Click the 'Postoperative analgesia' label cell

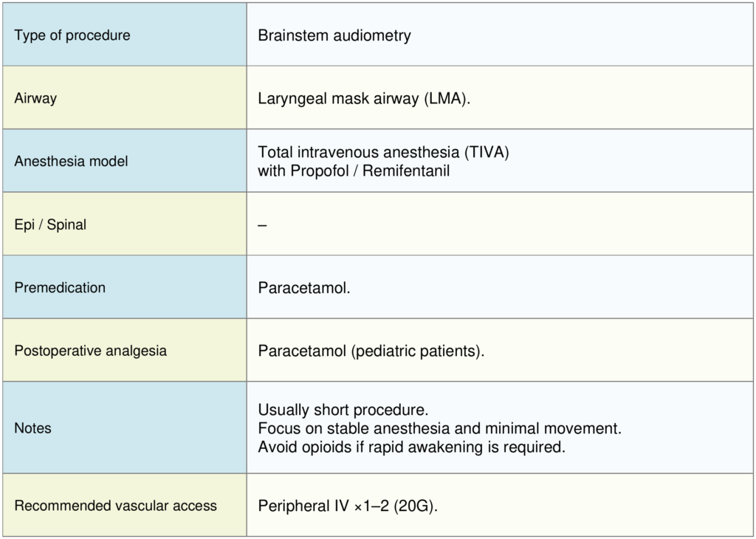(91, 351)
